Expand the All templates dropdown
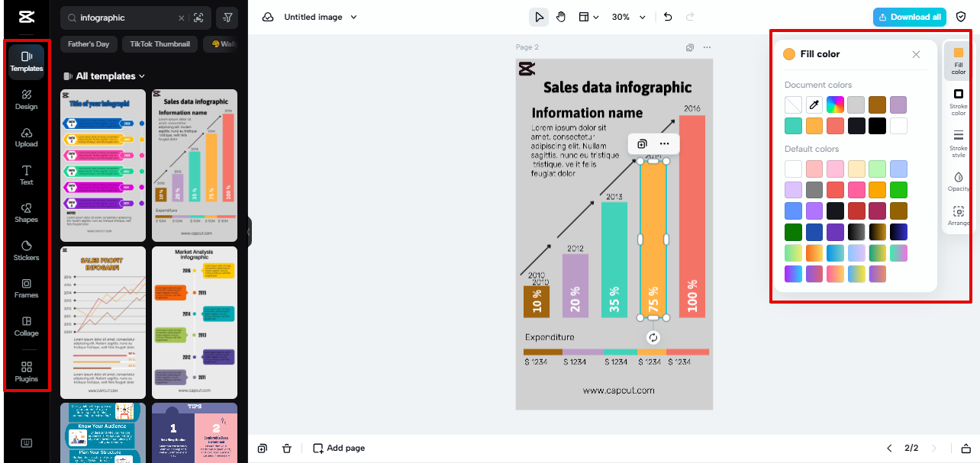This screenshot has width=980, height=463. click(104, 76)
